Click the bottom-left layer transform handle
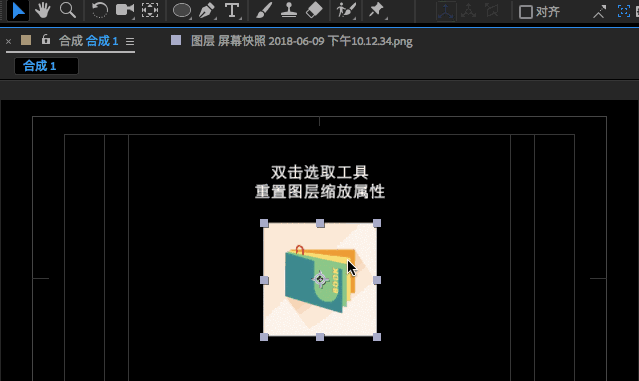639x381 pixels. 264,337
